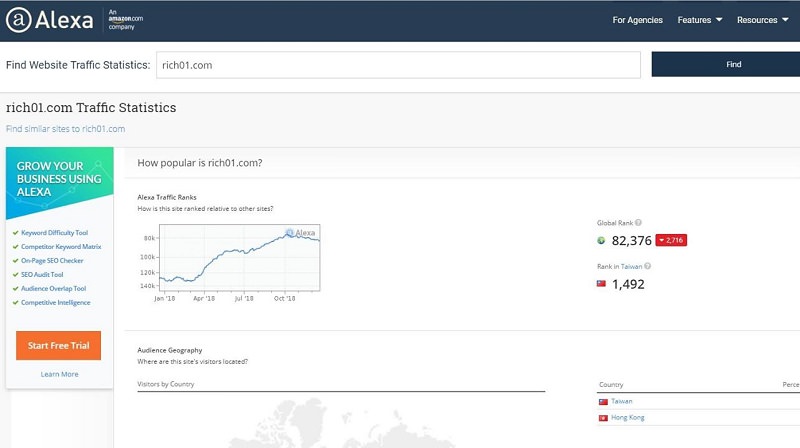Image resolution: width=800 pixels, height=448 pixels.
Task: Click the rich01.com Traffic Statistics heading
Action: click(91, 108)
